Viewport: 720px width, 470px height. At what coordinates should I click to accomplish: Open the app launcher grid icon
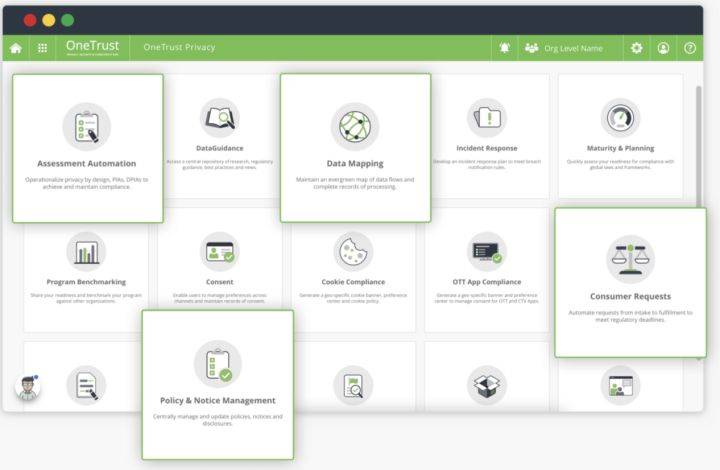42,48
